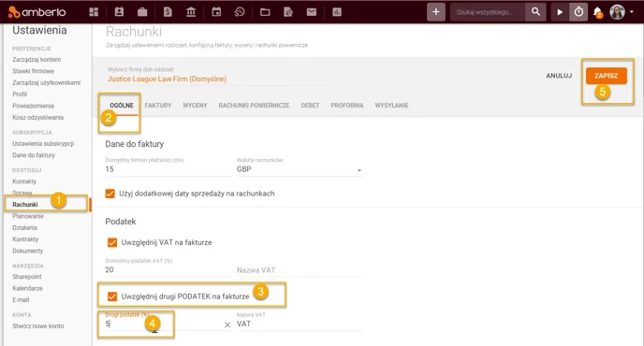Clear the second tax field with X
The image size is (644, 346).
coord(227,324)
